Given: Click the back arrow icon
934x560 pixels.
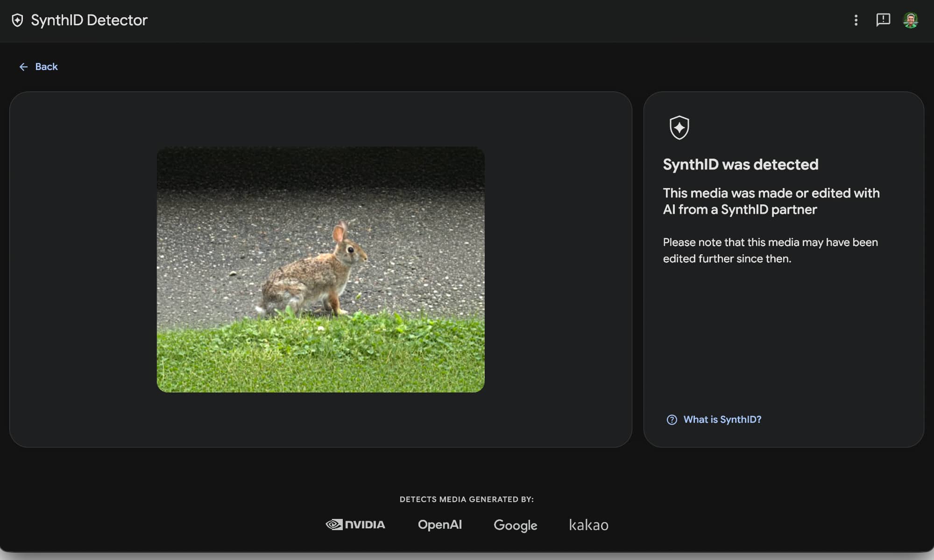Looking at the screenshot, I should pyautogui.click(x=23, y=67).
